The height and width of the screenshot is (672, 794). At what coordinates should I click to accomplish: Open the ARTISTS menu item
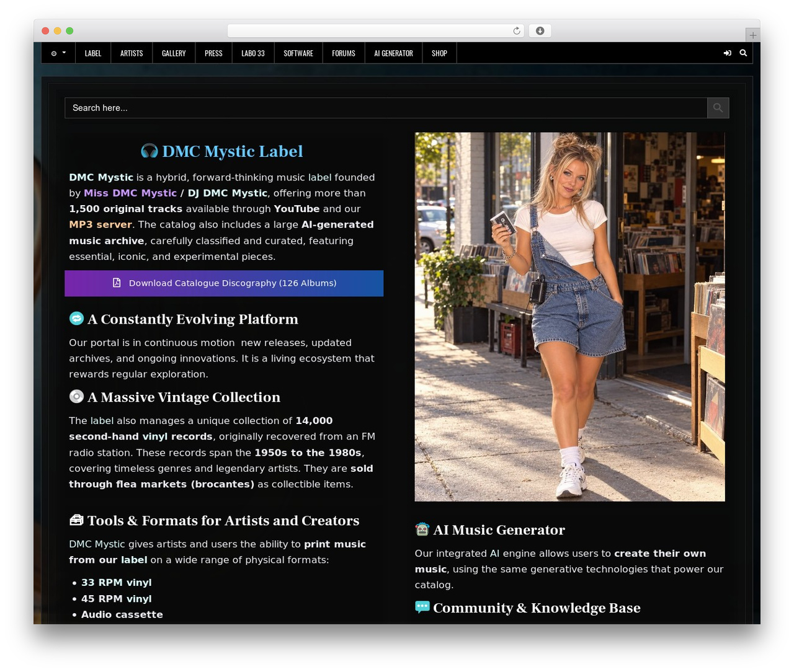pyautogui.click(x=132, y=53)
